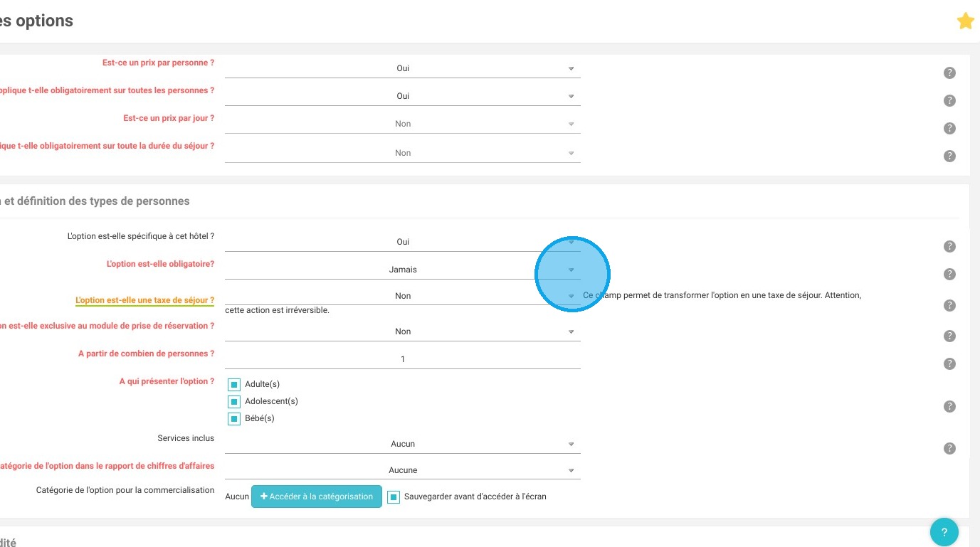980x547 pixels.
Task: Toggle 'Sauvegarder avant d'accéder à l'écran' checkbox
Action: 394,497
